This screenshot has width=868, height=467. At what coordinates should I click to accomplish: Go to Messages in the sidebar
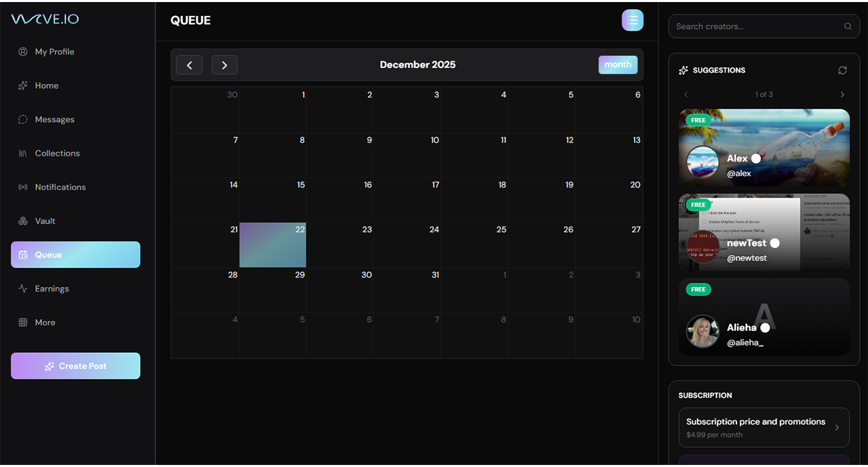click(x=54, y=119)
